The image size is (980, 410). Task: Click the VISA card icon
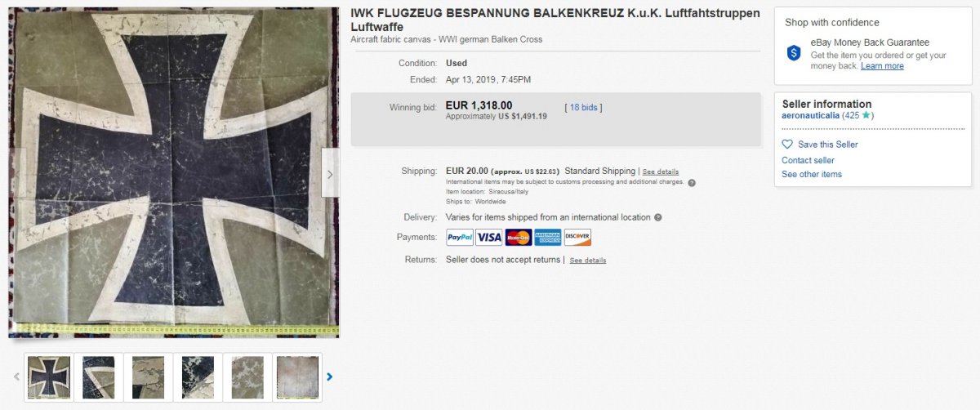tap(489, 238)
